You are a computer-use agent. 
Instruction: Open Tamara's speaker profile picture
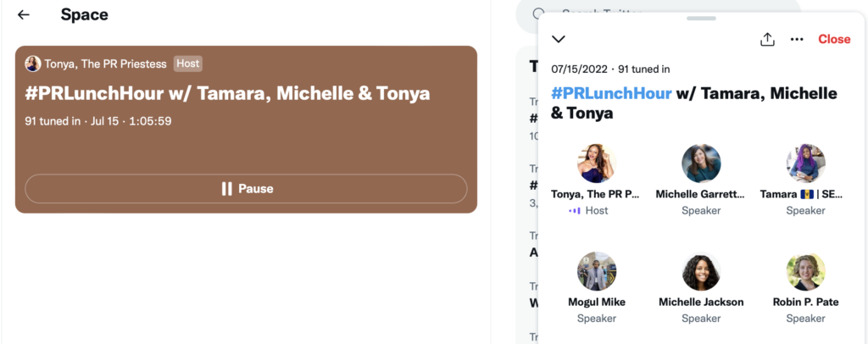tap(805, 164)
